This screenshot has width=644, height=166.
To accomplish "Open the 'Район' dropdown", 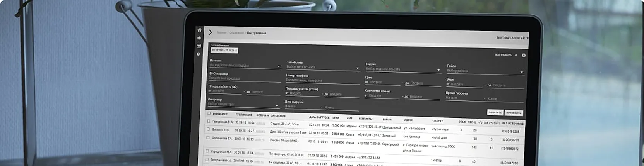I will click(x=485, y=71).
